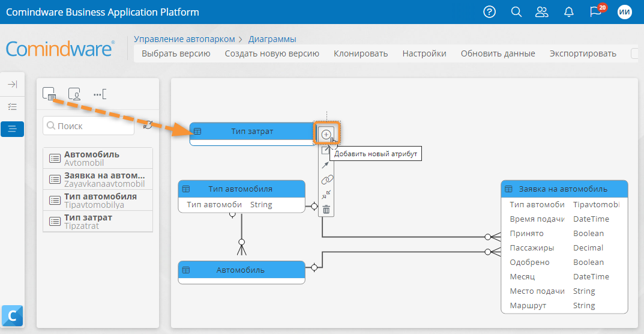Refresh the template list with the reload icon
This screenshot has width=644, height=334.
[148, 125]
